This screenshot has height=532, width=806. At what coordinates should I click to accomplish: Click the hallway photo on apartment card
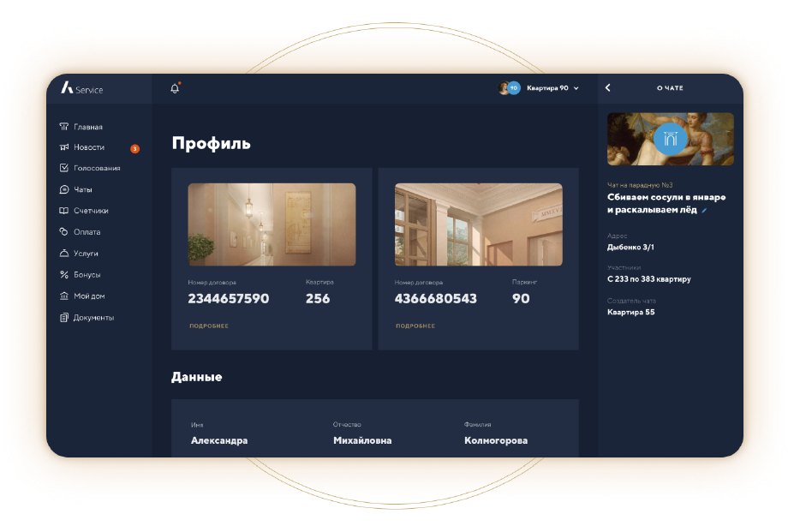click(272, 224)
